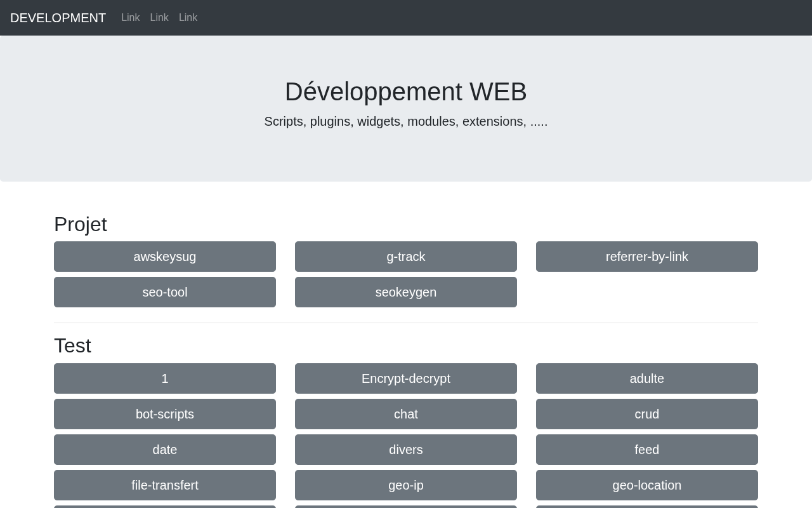Open the feed test

tap(647, 450)
